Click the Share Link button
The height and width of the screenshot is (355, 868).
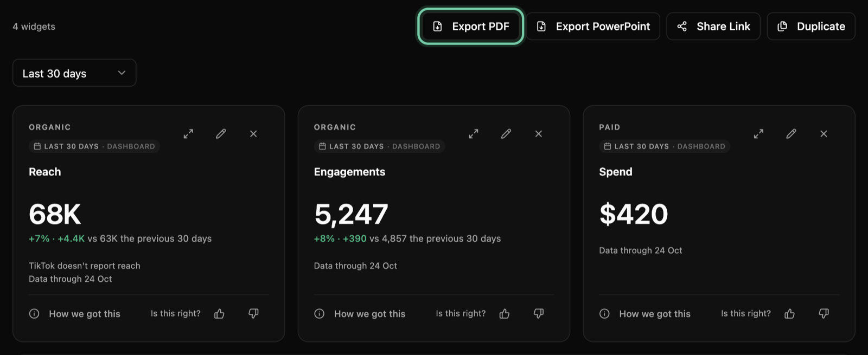point(713,26)
